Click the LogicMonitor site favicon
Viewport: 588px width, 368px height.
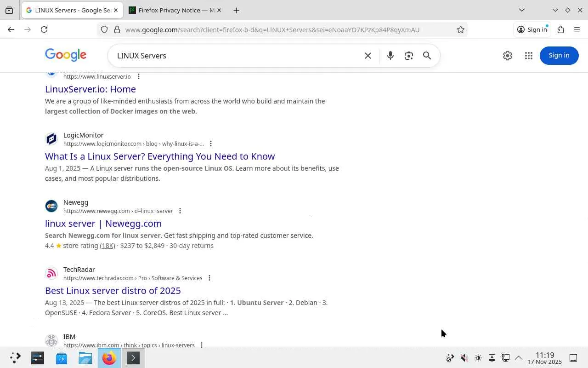[51, 139]
